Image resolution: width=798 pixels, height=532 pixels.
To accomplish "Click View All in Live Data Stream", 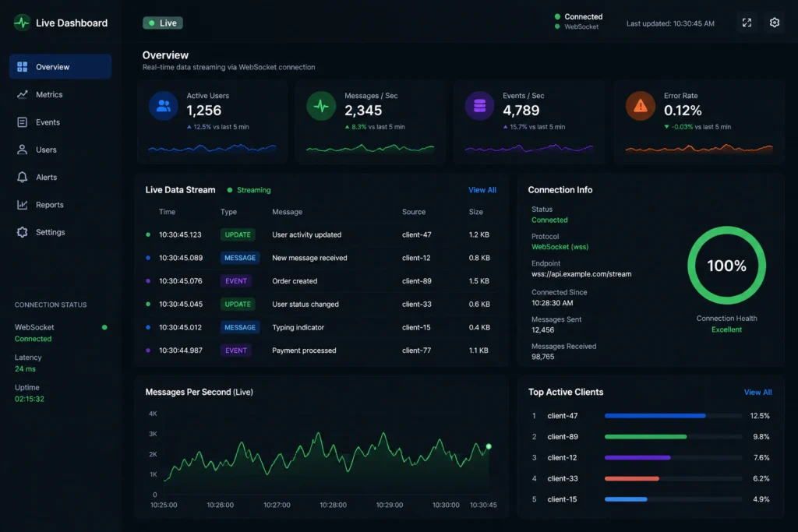I will click(x=482, y=190).
